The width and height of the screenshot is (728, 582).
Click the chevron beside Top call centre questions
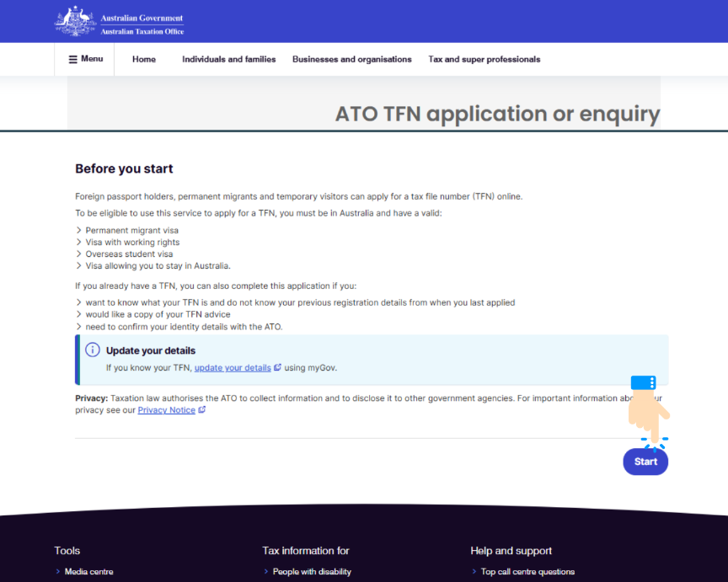coord(474,572)
